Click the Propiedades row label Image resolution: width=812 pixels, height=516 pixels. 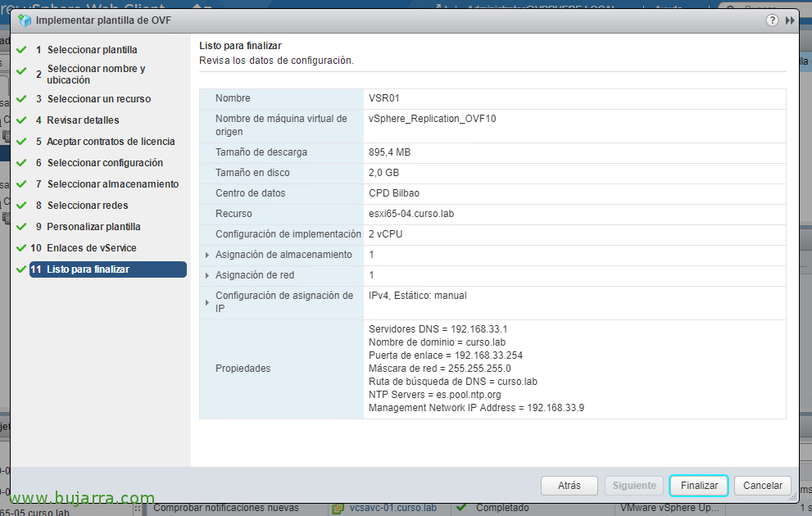pos(243,369)
